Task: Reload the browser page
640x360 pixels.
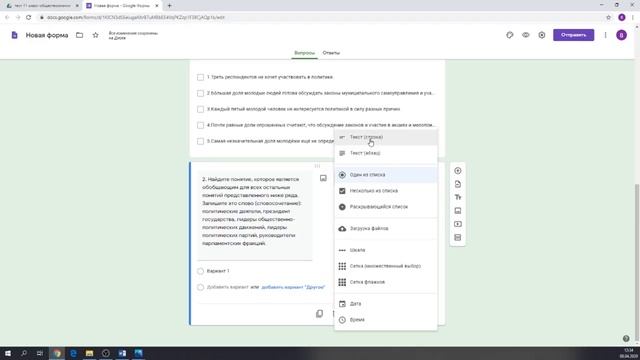Action: pos(28,17)
